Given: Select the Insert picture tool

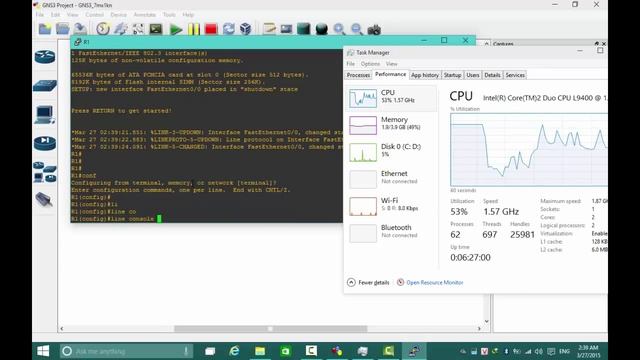Looking at the screenshot, I should tap(286, 29).
